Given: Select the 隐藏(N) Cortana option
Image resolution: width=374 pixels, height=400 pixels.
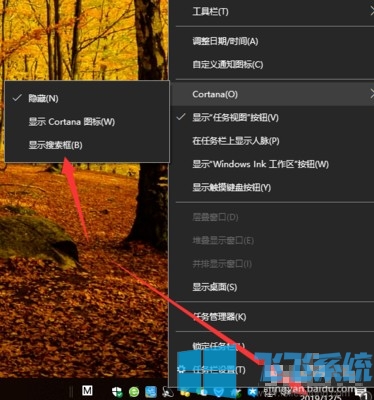Looking at the screenshot, I should point(87,98).
